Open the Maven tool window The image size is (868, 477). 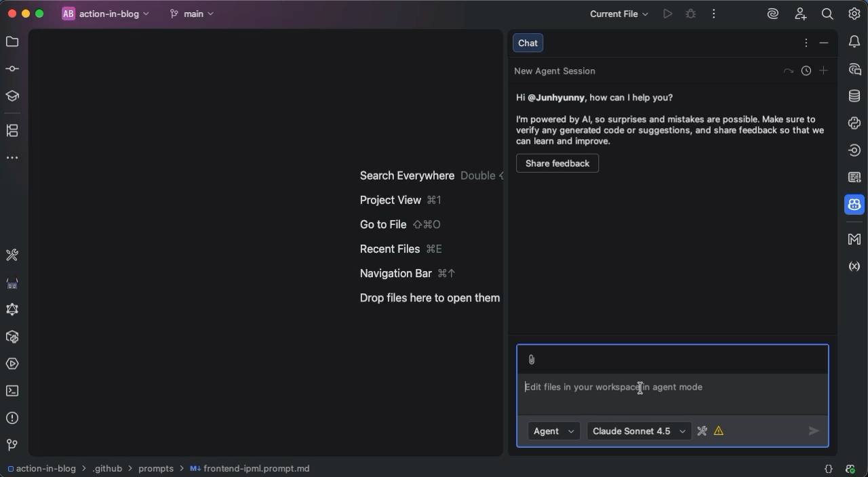pos(854,239)
